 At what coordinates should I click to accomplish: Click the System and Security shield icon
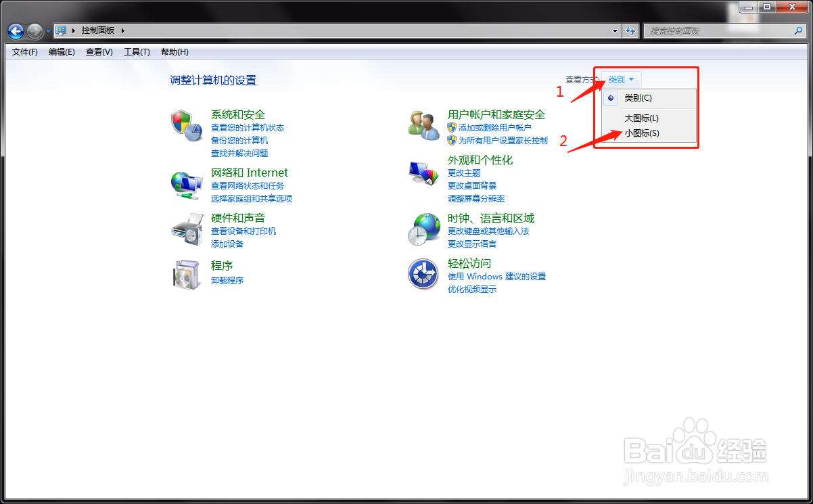click(x=186, y=125)
